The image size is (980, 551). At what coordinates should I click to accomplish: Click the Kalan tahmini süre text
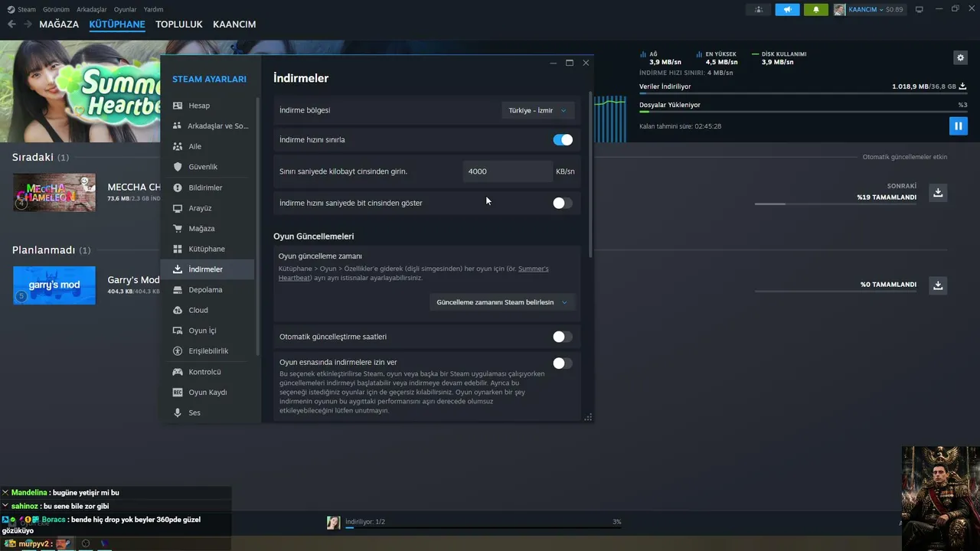point(681,126)
